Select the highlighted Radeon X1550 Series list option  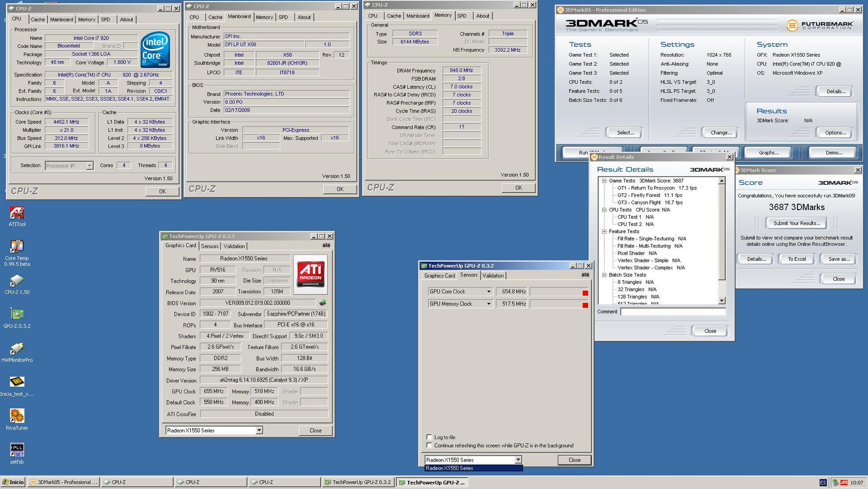473,468
